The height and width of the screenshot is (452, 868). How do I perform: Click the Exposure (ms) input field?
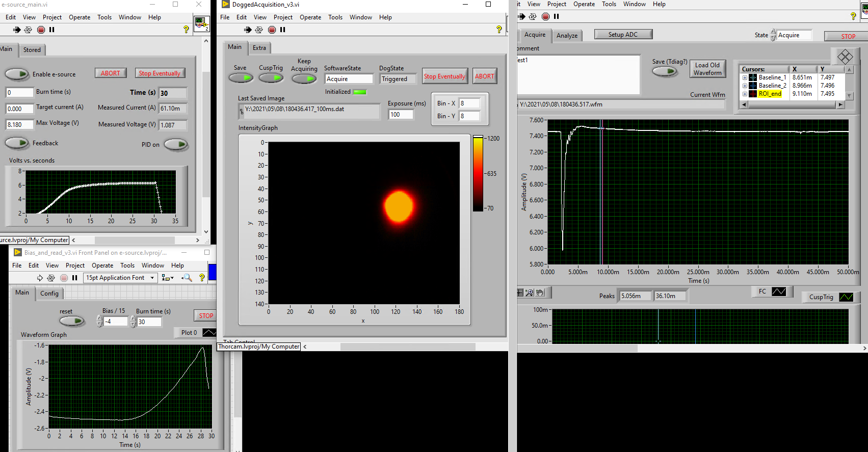tap(401, 115)
